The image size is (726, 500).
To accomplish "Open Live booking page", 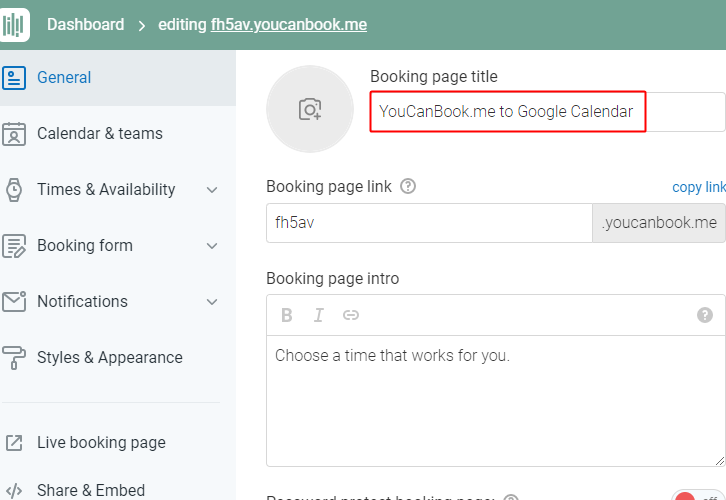I will pyautogui.click(x=101, y=443).
